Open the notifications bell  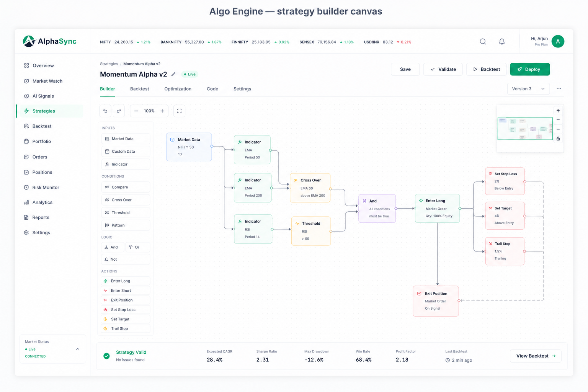(x=502, y=41)
